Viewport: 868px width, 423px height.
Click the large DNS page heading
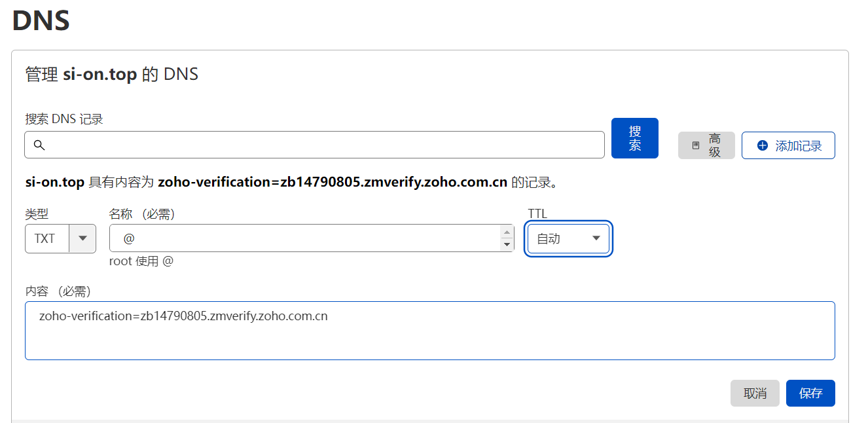41,21
